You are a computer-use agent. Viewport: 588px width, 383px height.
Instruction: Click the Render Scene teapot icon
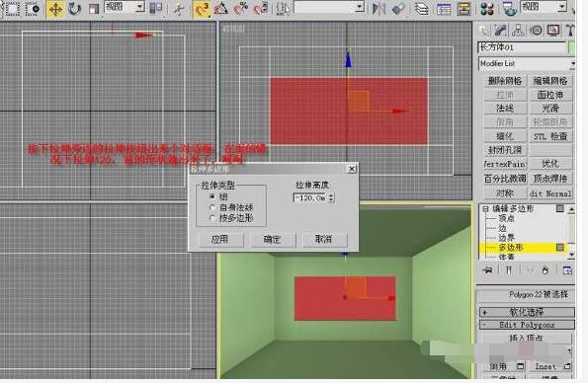tap(509, 8)
